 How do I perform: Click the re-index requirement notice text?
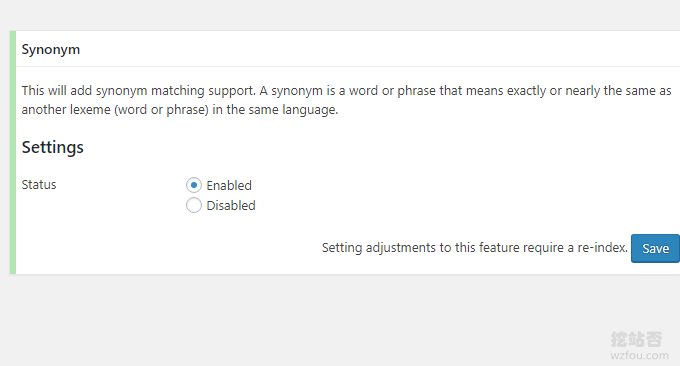coord(474,248)
